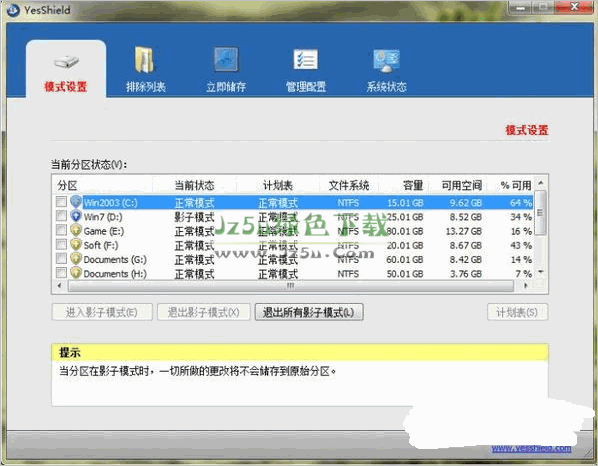598x466 pixels.
Task: Click the 立即储存 icon
Action: (226, 59)
